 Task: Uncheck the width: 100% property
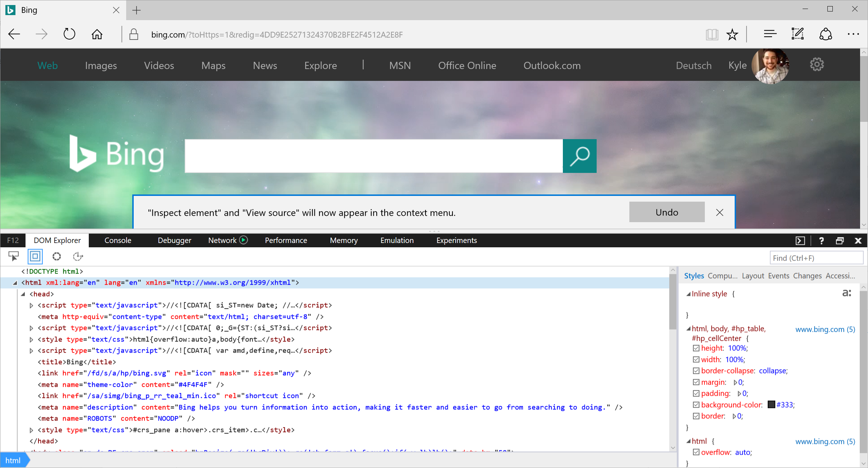(696, 359)
